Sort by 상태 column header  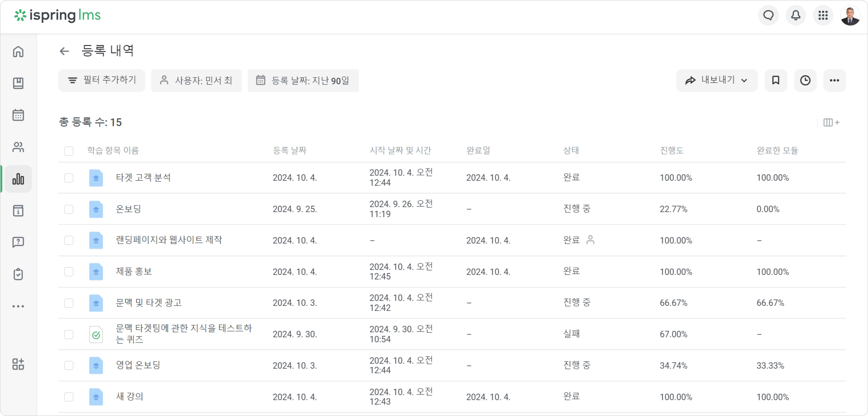(571, 151)
